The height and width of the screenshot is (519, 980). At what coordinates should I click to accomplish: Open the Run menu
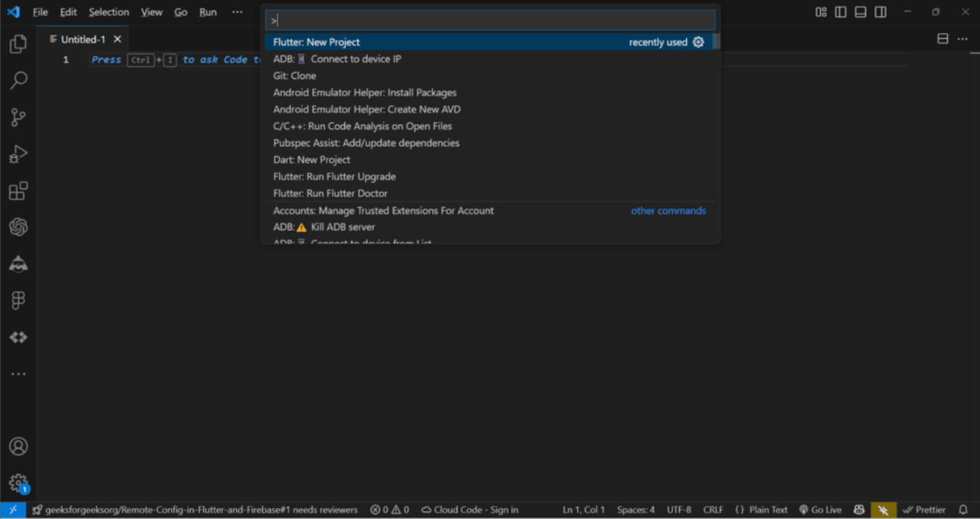click(x=208, y=12)
